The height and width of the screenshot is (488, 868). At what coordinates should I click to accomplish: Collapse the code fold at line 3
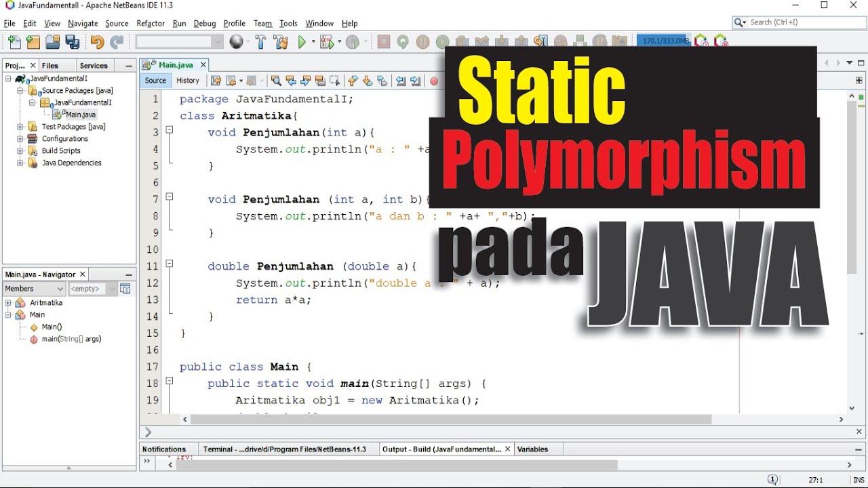click(170, 129)
